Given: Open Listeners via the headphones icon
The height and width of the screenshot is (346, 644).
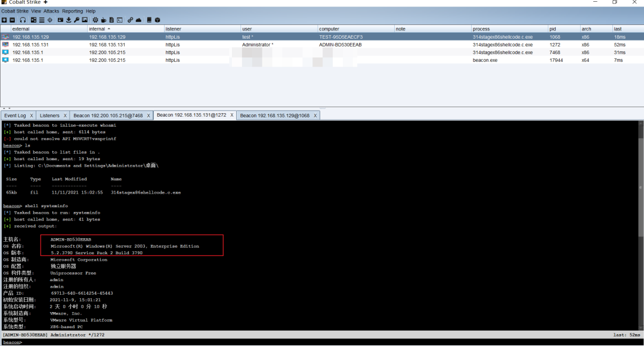Looking at the screenshot, I should click(x=23, y=20).
